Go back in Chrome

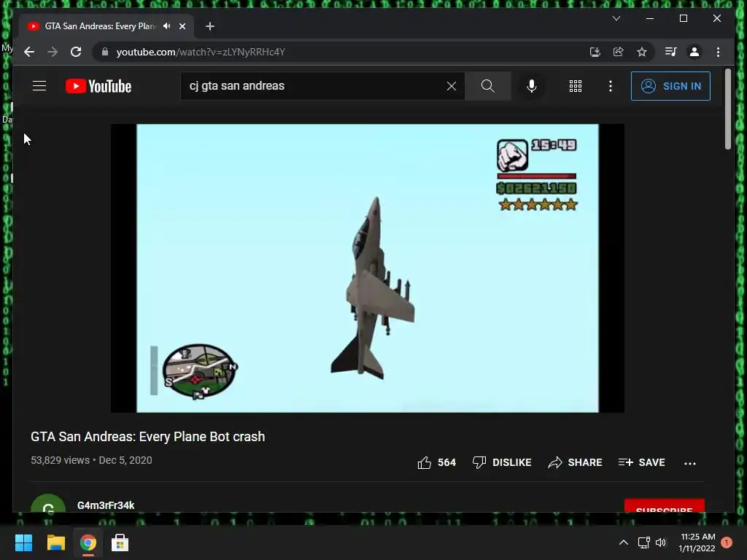pos(29,52)
